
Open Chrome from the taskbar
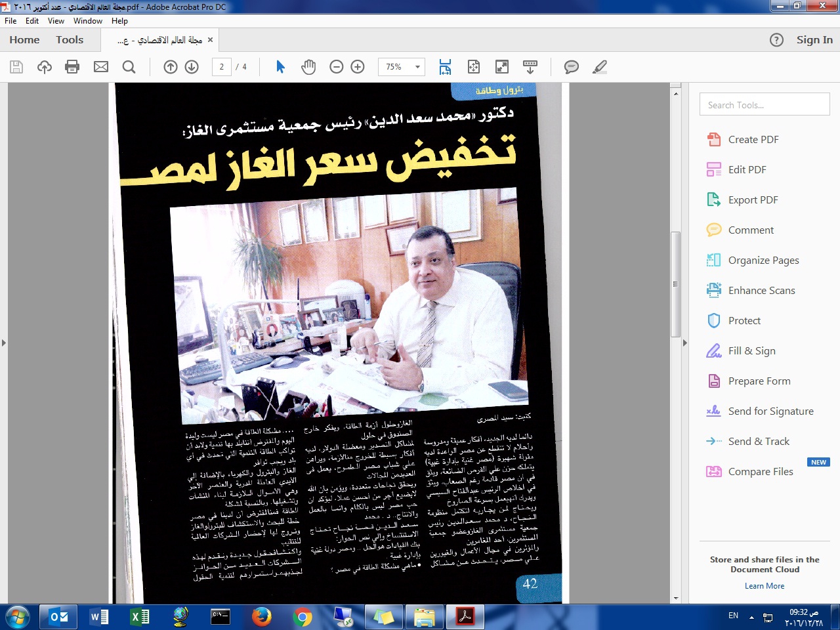point(303,617)
